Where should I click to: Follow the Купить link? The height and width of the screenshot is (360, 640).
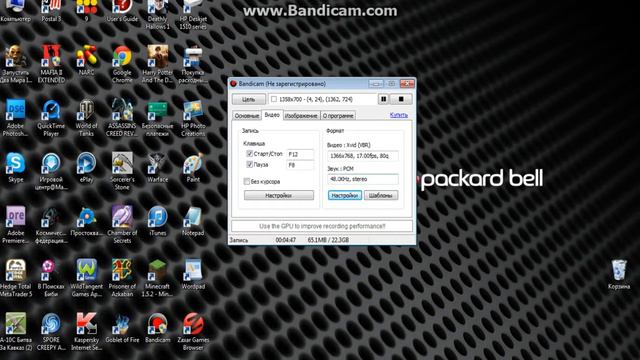(398, 115)
